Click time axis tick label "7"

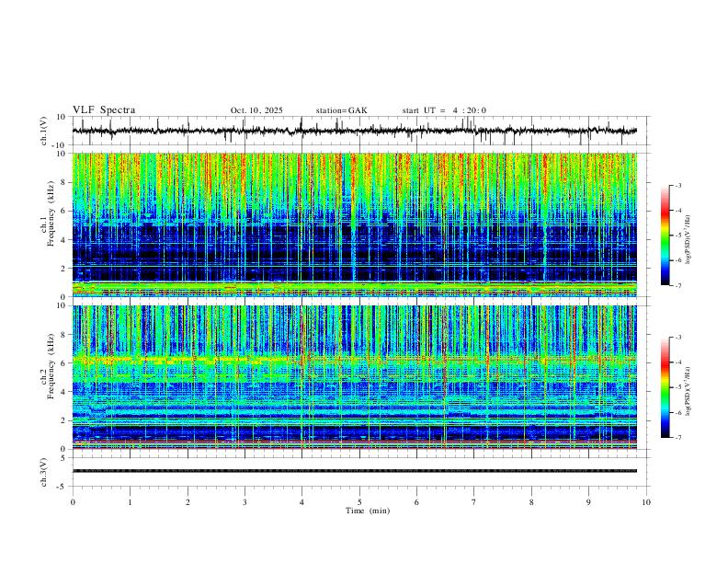[474, 502]
